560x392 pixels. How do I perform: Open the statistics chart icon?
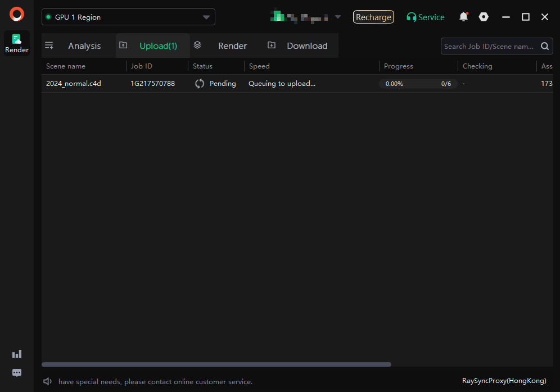(17, 354)
